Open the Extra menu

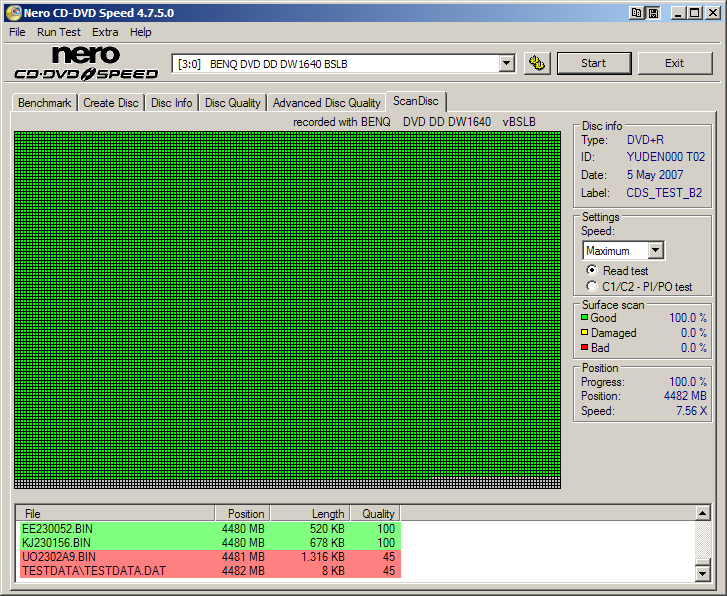(105, 32)
